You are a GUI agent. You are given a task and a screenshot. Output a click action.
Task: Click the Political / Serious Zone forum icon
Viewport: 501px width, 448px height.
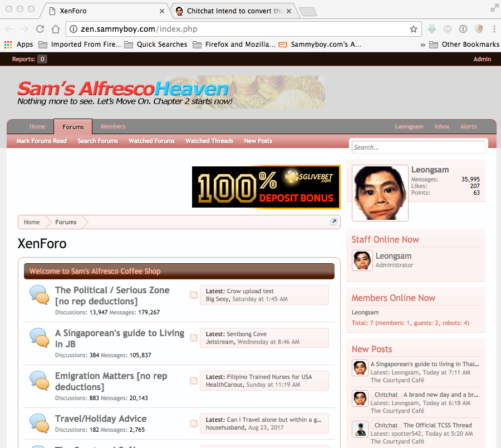(x=40, y=294)
